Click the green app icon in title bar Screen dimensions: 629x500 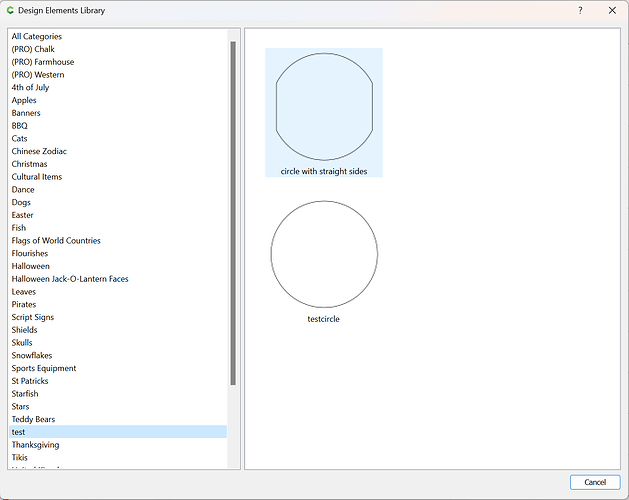(x=10, y=10)
